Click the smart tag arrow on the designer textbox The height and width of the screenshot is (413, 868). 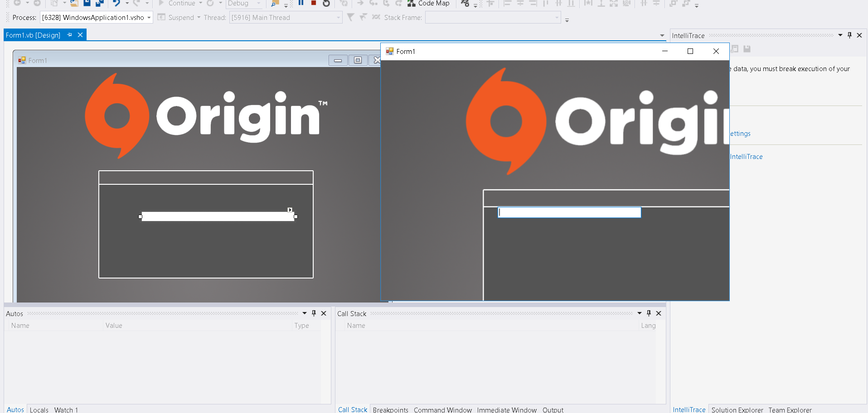[x=290, y=210]
